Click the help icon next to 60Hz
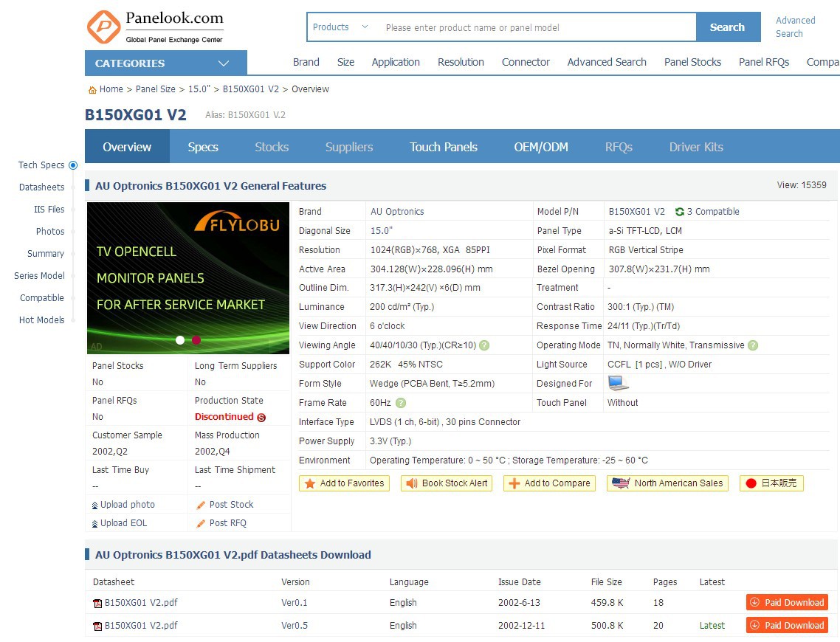The width and height of the screenshot is (840, 642). [x=401, y=403]
